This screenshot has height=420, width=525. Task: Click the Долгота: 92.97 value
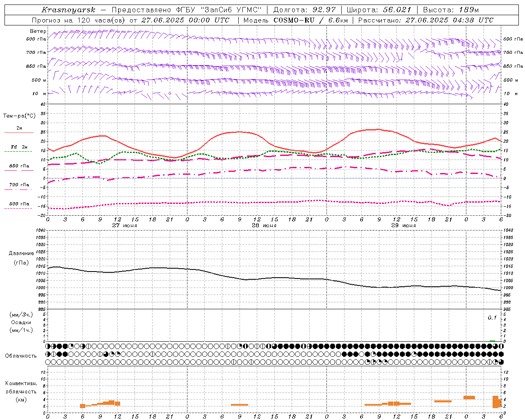304,10
